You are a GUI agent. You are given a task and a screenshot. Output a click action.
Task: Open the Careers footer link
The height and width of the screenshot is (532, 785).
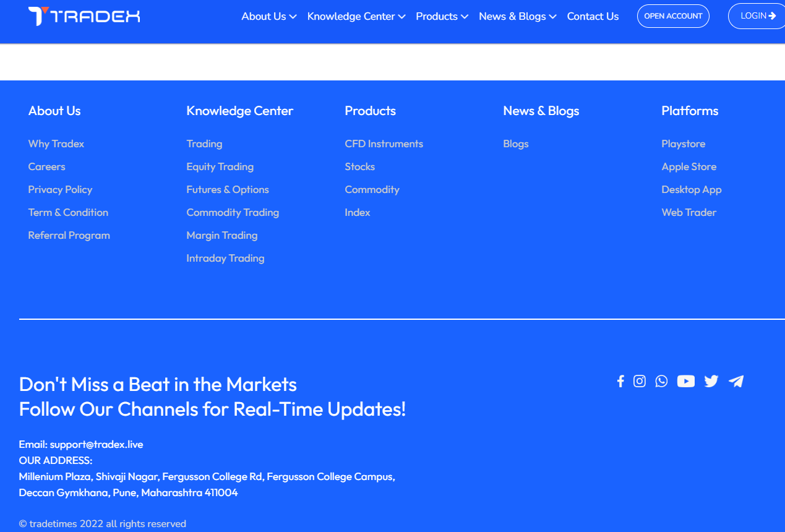click(46, 166)
